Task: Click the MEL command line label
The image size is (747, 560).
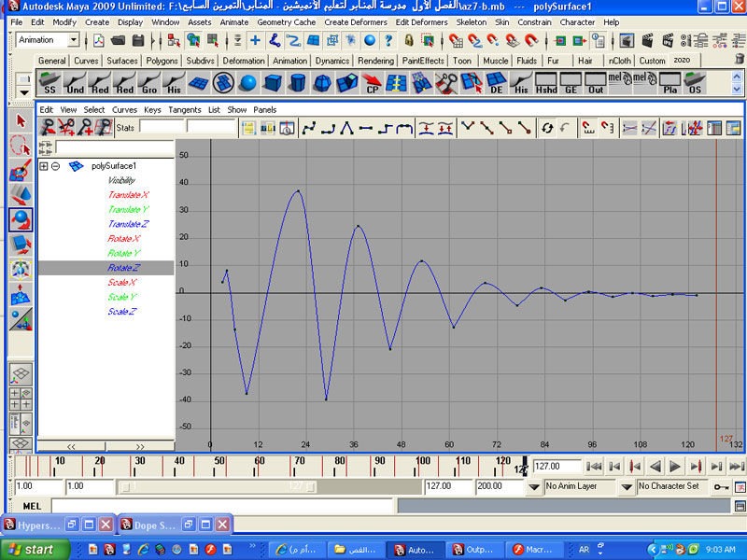Action: (x=32, y=506)
